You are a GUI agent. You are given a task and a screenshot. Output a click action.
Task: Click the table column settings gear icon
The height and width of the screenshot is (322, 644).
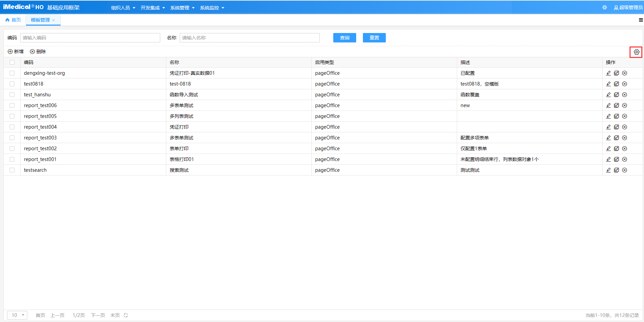coord(636,52)
